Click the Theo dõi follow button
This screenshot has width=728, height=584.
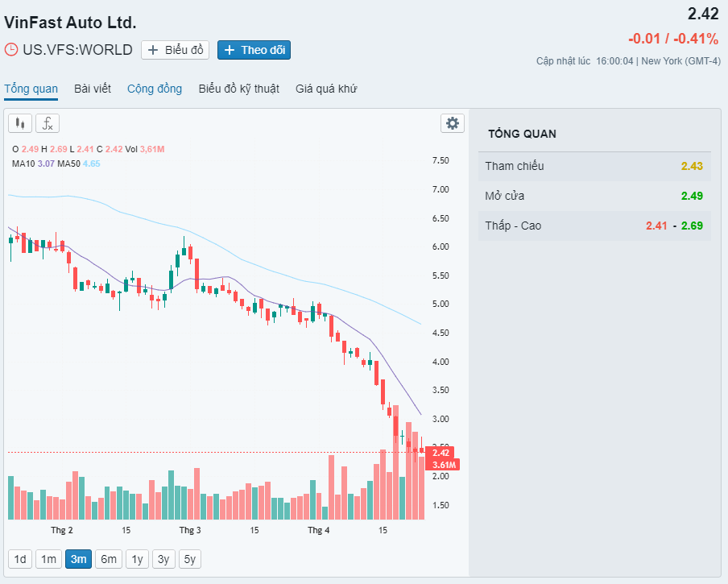[254, 50]
